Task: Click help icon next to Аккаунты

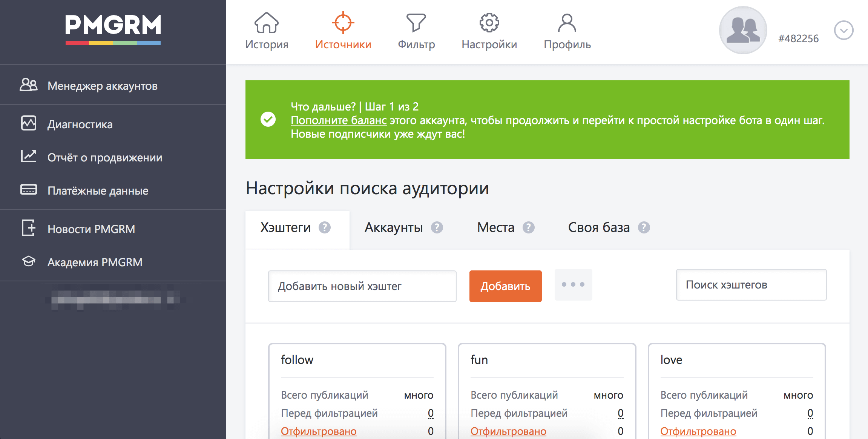Action: coord(437,227)
